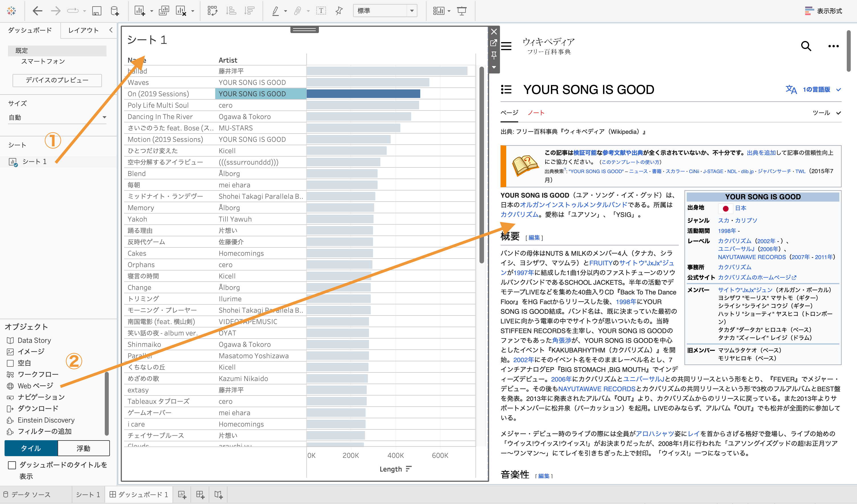Collapse the left side pane chevron

coord(110,30)
